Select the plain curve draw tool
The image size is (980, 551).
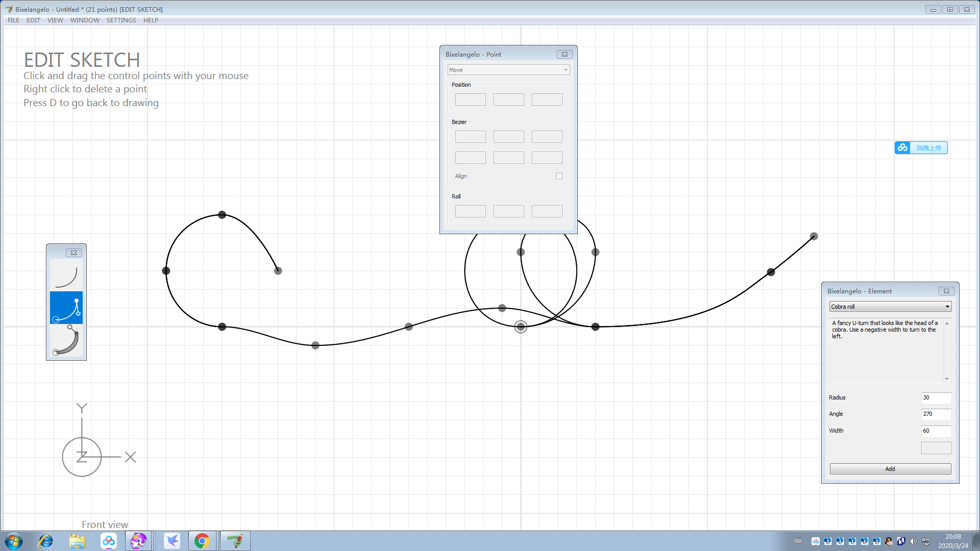coord(66,275)
